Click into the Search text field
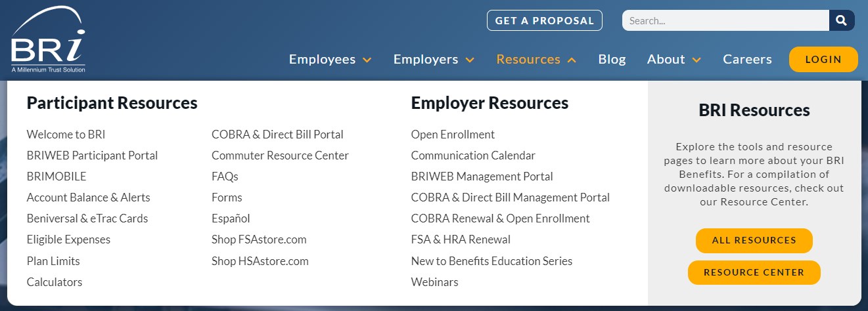868x311 pixels. point(725,20)
